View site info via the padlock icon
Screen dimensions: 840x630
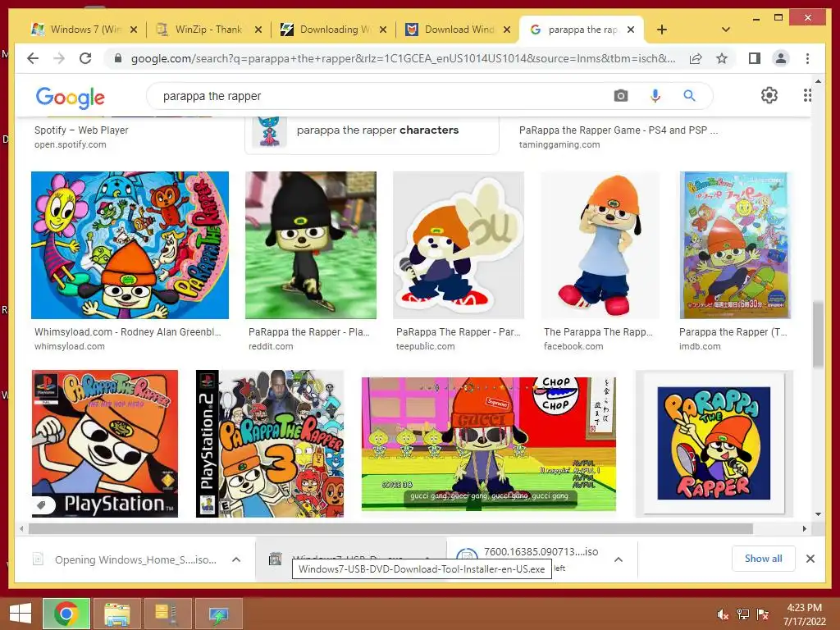click(118, 58)
